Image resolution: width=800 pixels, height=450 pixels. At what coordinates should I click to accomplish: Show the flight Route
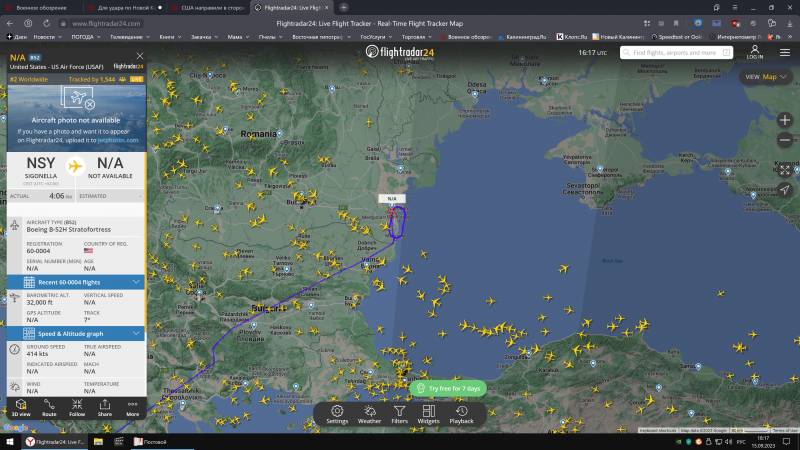pyautogui.click(x=49, y=408)
